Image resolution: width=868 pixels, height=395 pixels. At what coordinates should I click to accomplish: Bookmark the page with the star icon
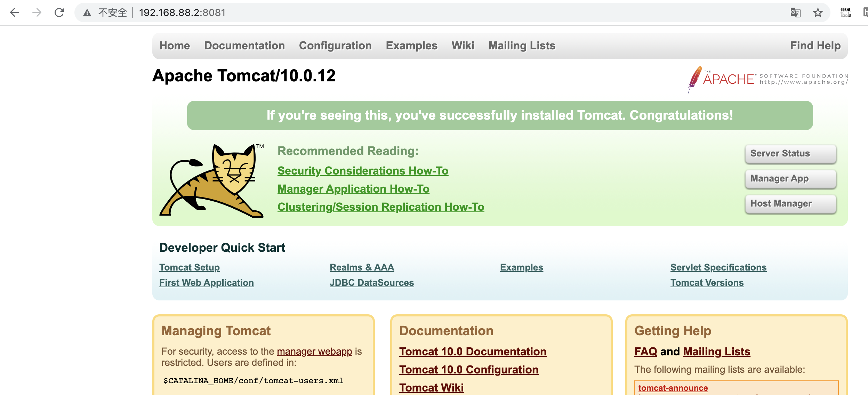tap(818, 13)
